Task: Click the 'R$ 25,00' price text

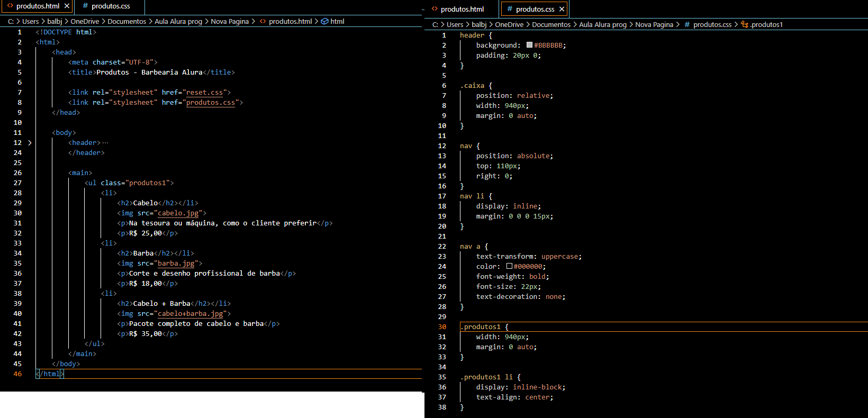Action: [146, 233]
